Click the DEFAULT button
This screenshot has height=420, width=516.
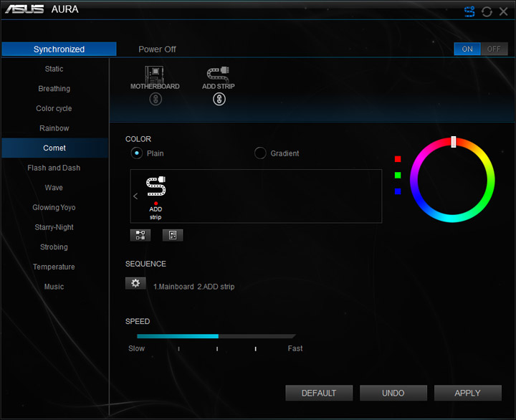(319, 393)
